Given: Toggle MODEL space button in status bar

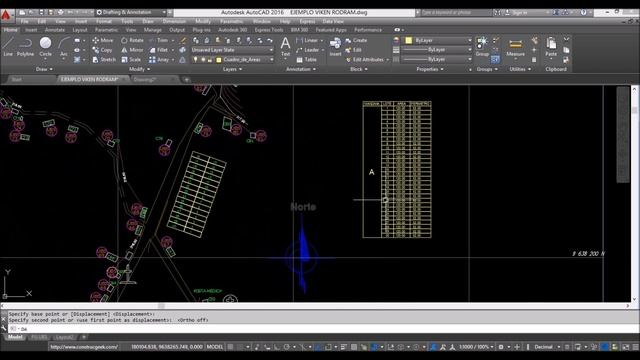Looking at the screenshot, I should [215, 347].
